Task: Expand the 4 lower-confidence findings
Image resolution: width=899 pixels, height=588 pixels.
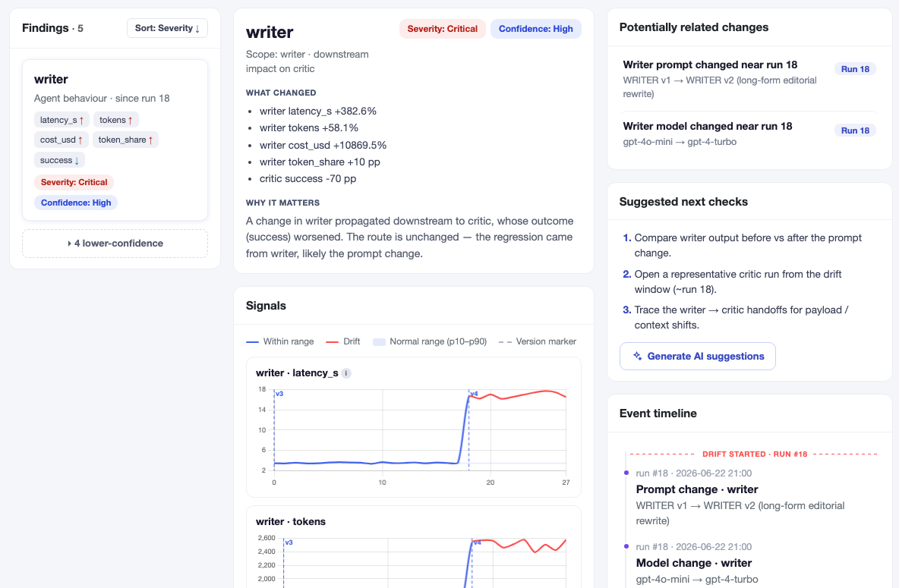Action: click(115, 244)
